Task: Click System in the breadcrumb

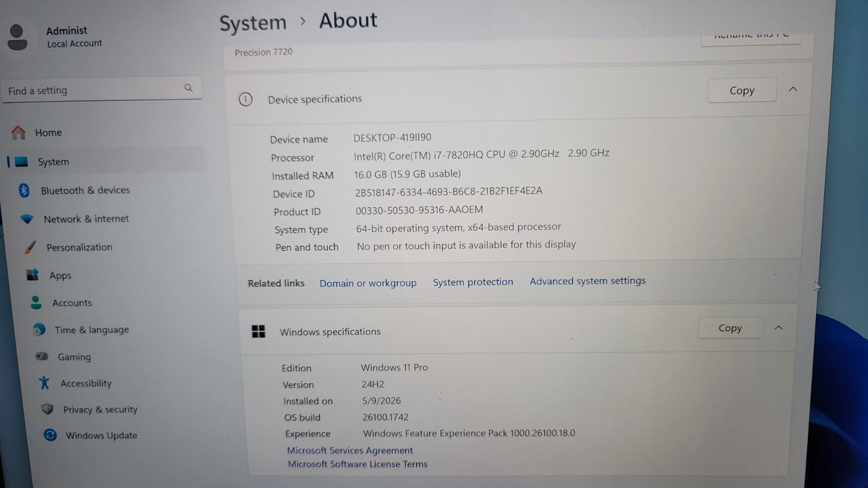Action: [253, 23]
